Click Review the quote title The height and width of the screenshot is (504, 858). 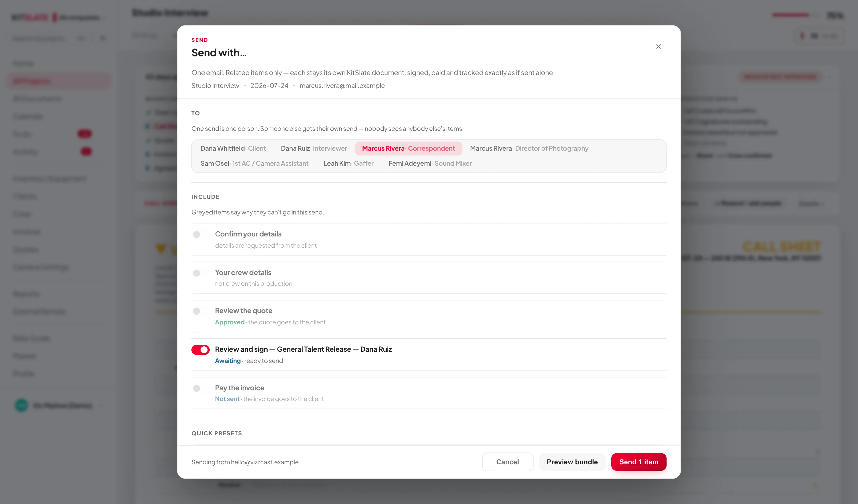[x=243, y=310]
